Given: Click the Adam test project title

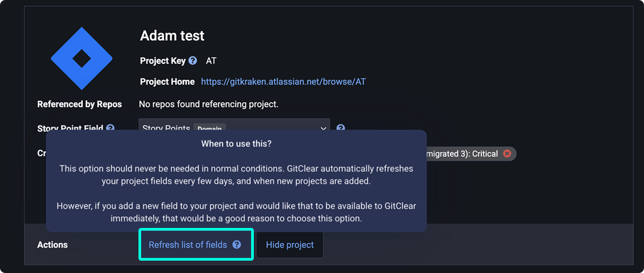Looking at the screenshot, I should tap(172, 36).
